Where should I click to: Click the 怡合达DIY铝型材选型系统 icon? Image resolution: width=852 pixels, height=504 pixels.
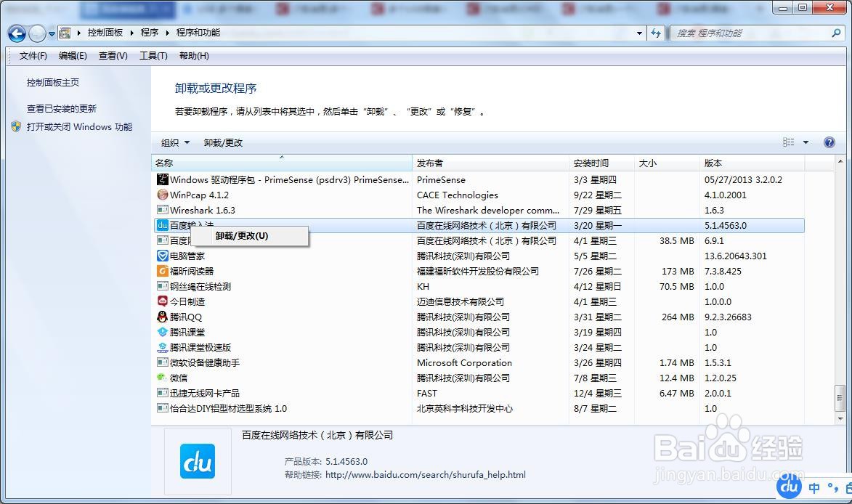[162, 408]
